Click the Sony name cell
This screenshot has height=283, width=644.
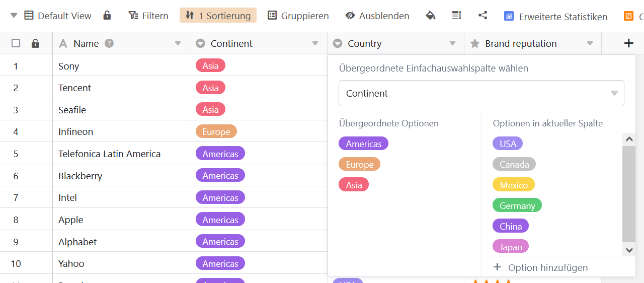coord(121,65)
